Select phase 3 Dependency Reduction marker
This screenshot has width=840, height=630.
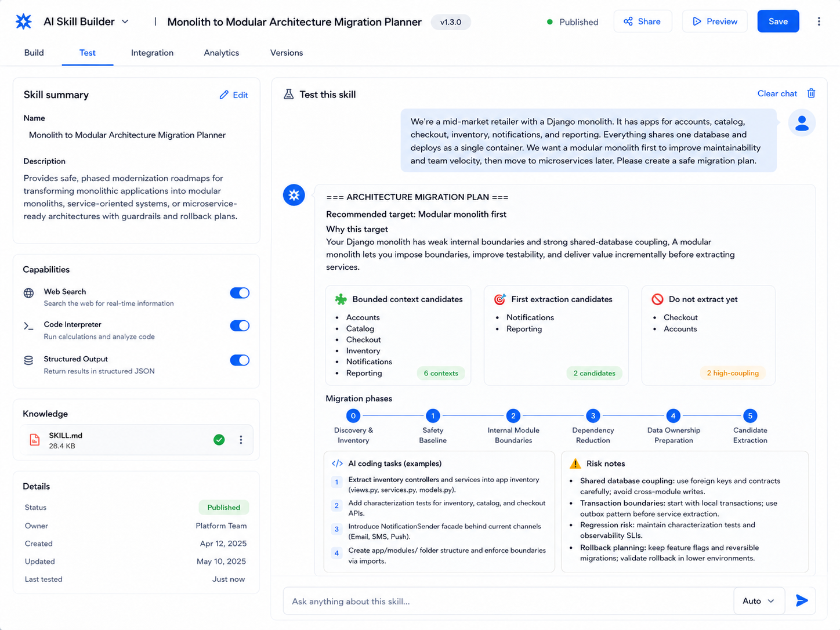point(593,415)
